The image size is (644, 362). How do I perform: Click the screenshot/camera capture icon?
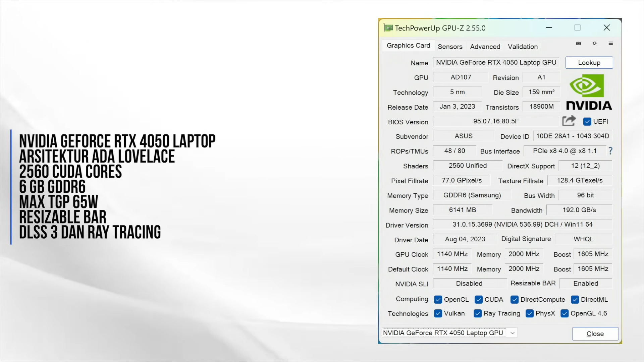pos(578,43)
